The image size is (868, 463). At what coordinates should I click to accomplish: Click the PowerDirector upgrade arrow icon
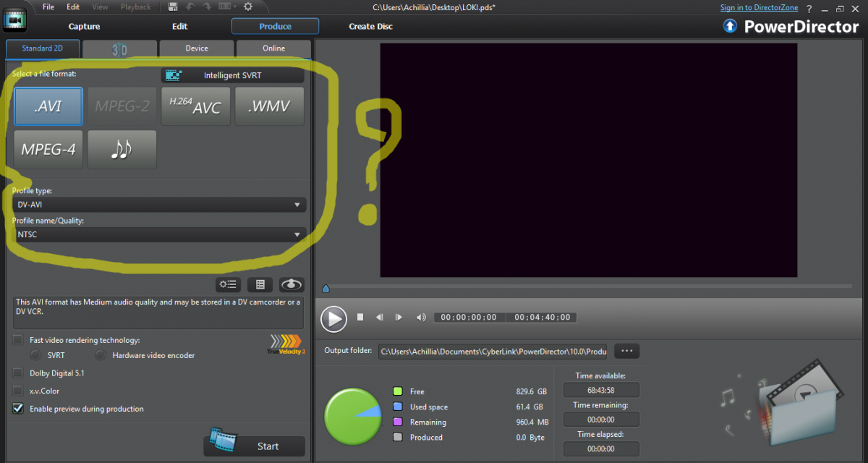coord(730,26)
